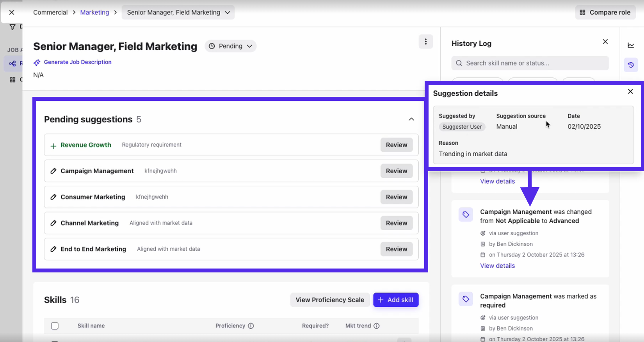644x342 pixels.
Task: Click the history log search field
Action: [x=530, y=63]
